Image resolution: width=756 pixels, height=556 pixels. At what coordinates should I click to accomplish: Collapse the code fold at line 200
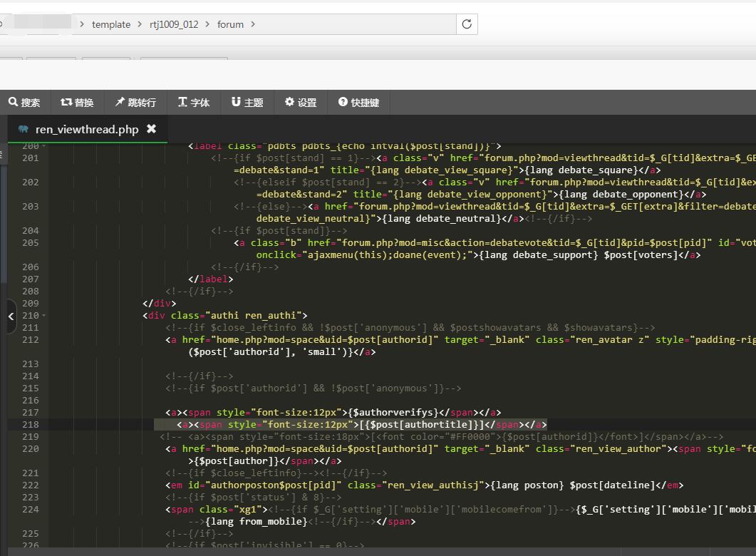pos(44,146)
